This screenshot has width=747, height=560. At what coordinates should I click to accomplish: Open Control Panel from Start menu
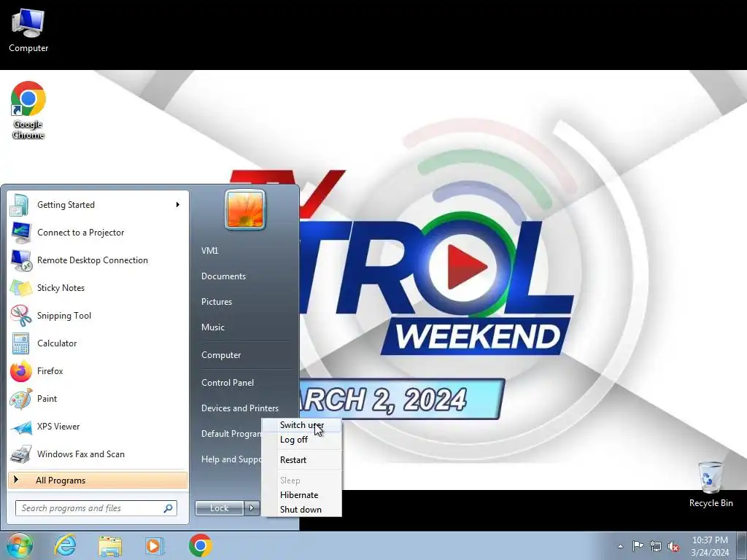(x=228, y=383)
